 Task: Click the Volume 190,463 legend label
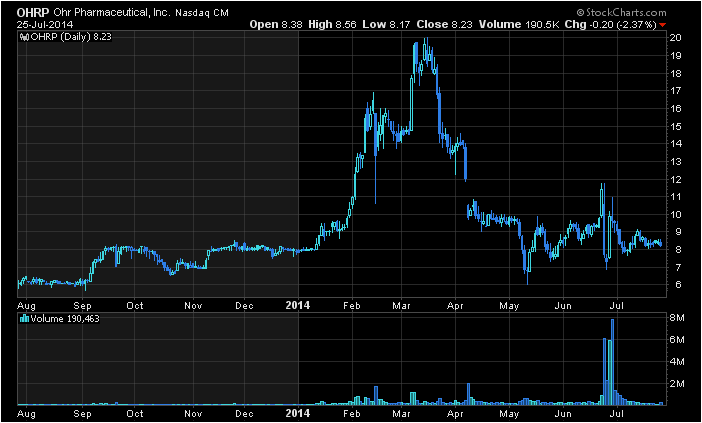[65, 319]
